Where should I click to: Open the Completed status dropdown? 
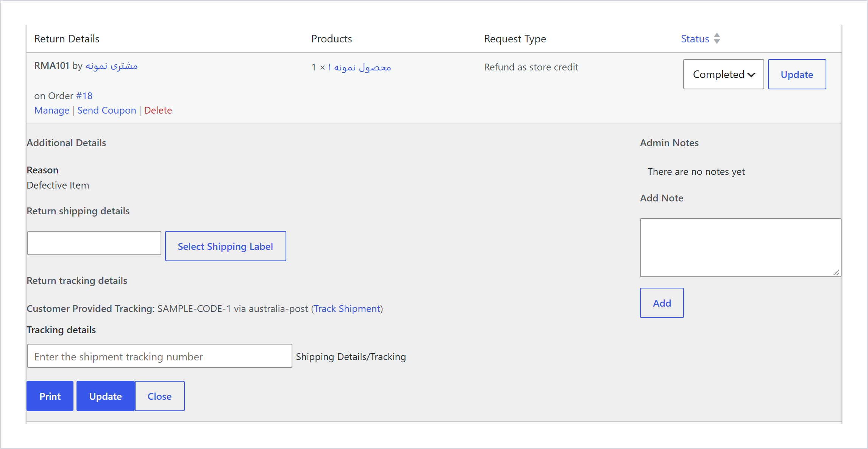tap(723, 74)
